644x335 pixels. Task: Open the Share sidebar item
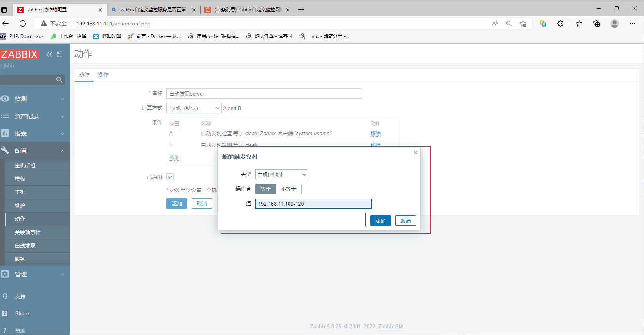click(22, 313)
